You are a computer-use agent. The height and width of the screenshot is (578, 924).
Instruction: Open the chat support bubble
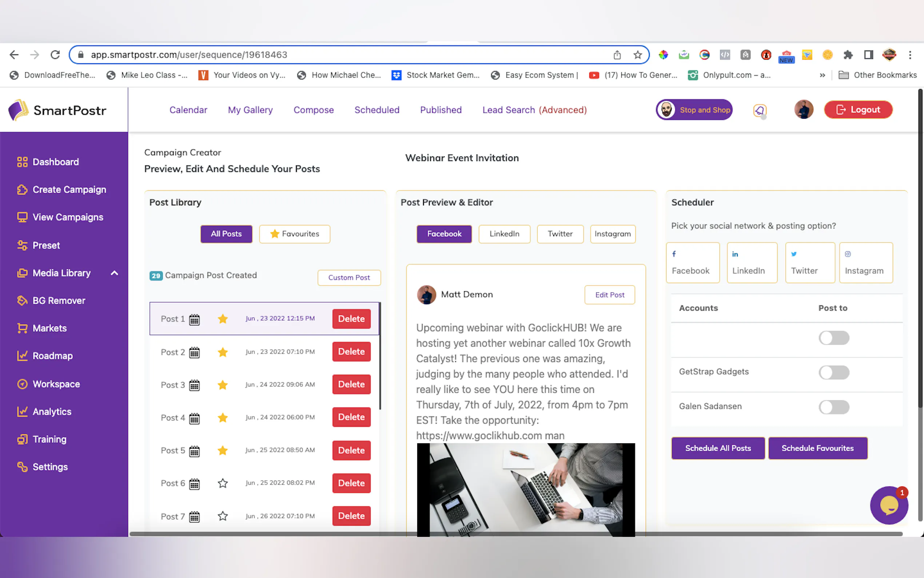coord(888,505)
